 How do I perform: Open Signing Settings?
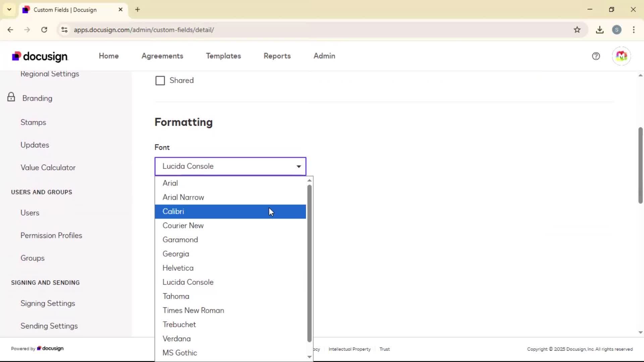tap(48, 303)
